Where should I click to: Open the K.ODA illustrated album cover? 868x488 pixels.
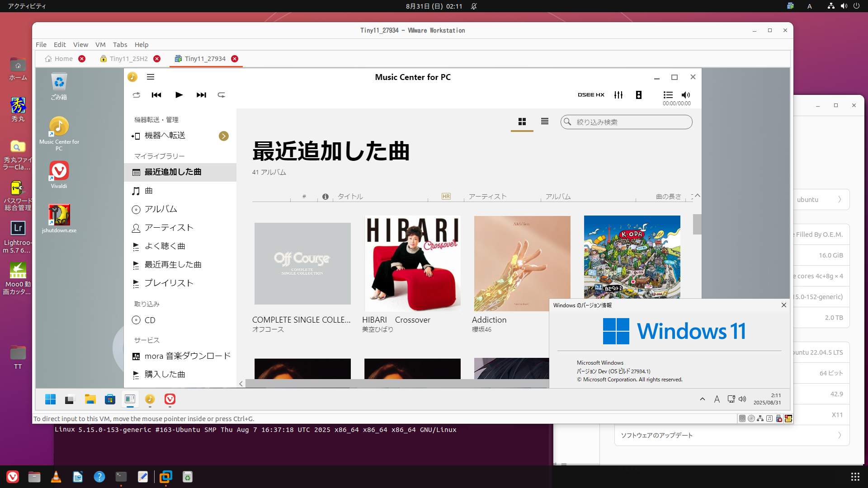click(632, 257)
